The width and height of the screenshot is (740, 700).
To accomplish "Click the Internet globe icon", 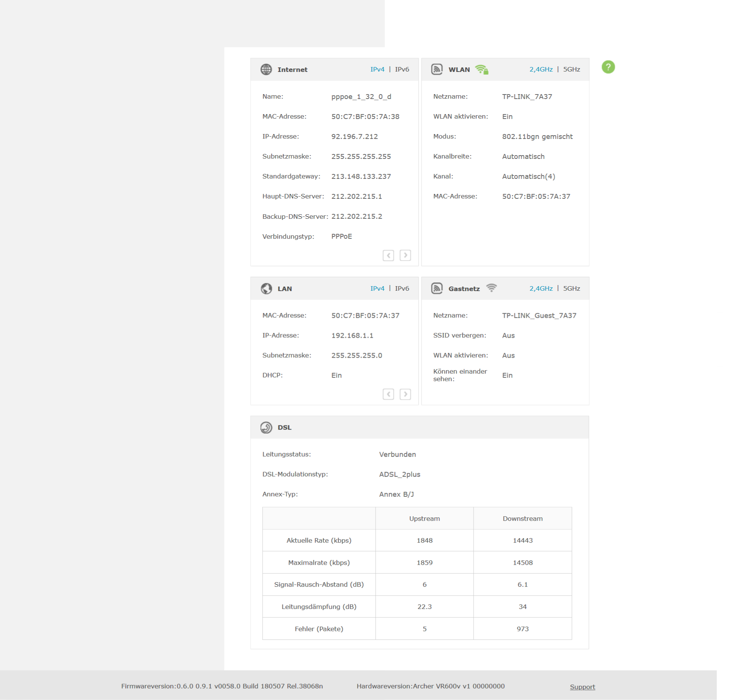I will (266, 69).
